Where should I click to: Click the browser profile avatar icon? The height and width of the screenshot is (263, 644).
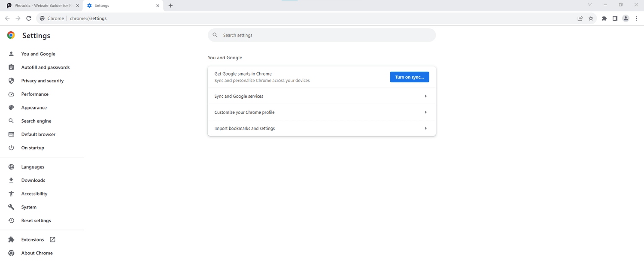coord(626,18)
